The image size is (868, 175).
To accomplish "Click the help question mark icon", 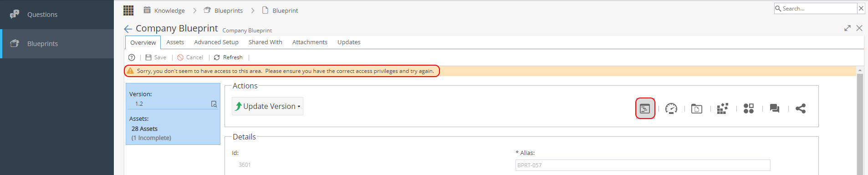I will tap(132, 57).
